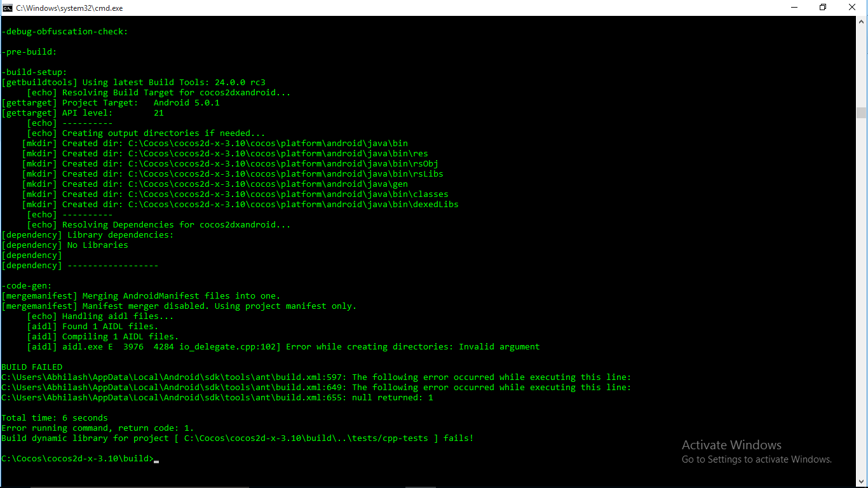Click the build.xml:655 null returned line
The height and width of the screenshot is (488, 868).
pyautogui.click(x=217, y=398)
